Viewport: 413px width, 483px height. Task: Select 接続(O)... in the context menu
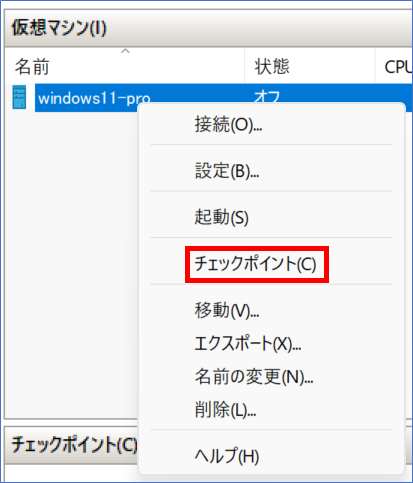coord(228,125)
